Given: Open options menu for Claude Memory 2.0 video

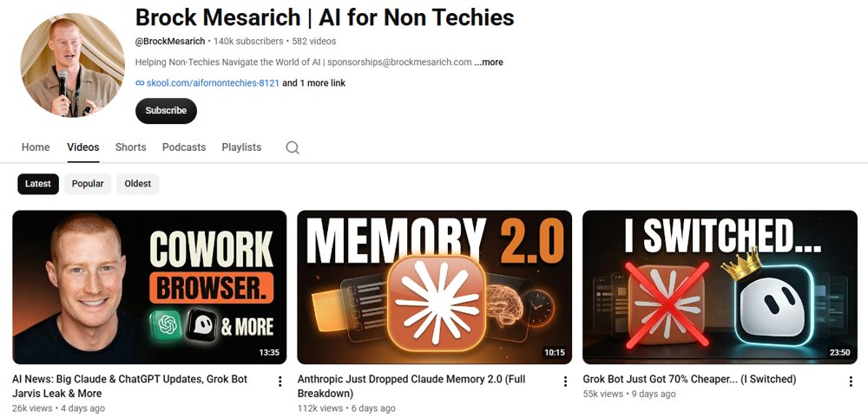Looking at the screenshot, I should coord(565,382).
